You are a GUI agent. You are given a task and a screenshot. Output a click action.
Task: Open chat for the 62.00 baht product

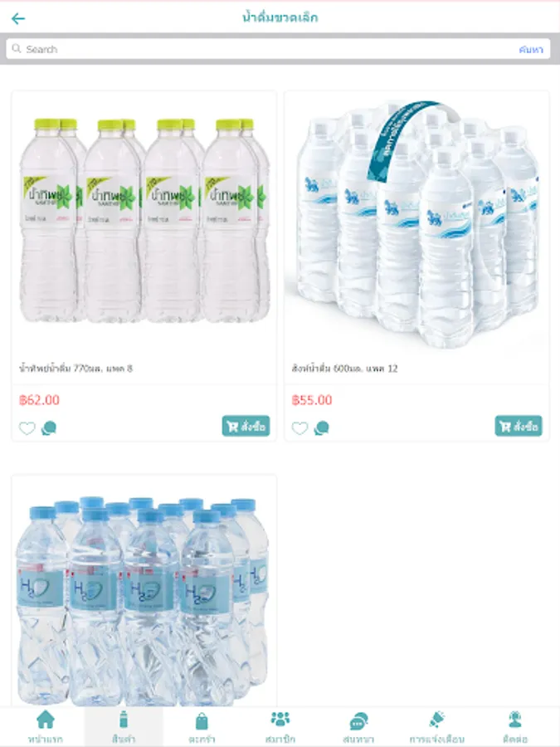49,427
